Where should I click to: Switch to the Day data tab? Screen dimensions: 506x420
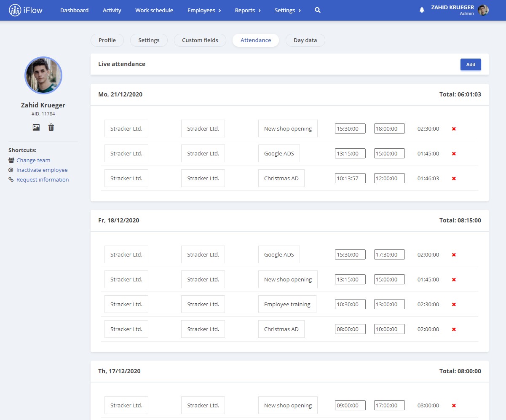click(305, 40)
